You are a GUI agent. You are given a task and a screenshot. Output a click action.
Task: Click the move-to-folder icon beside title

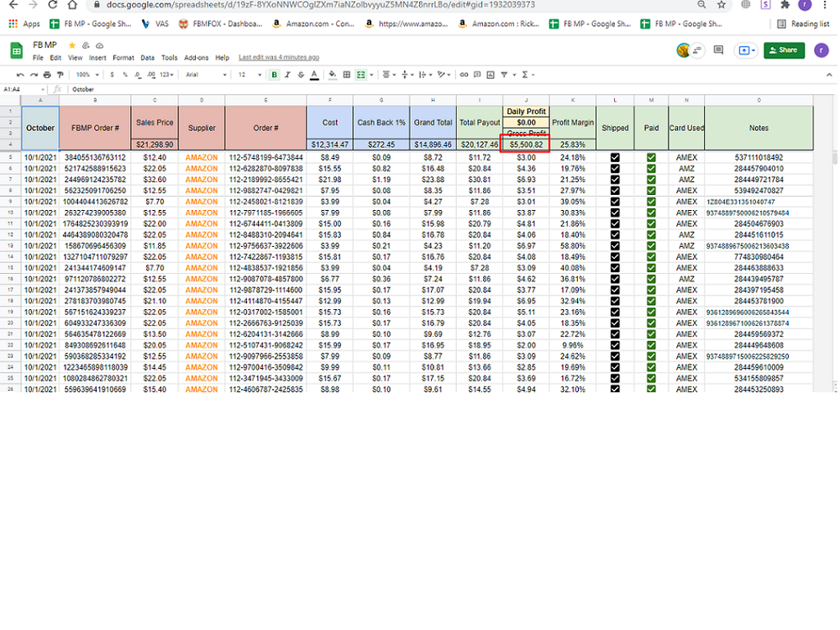click(x=86, y=45)
